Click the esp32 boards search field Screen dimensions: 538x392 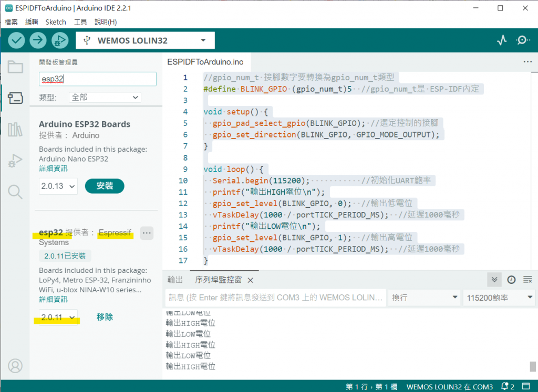click(98, 79)
